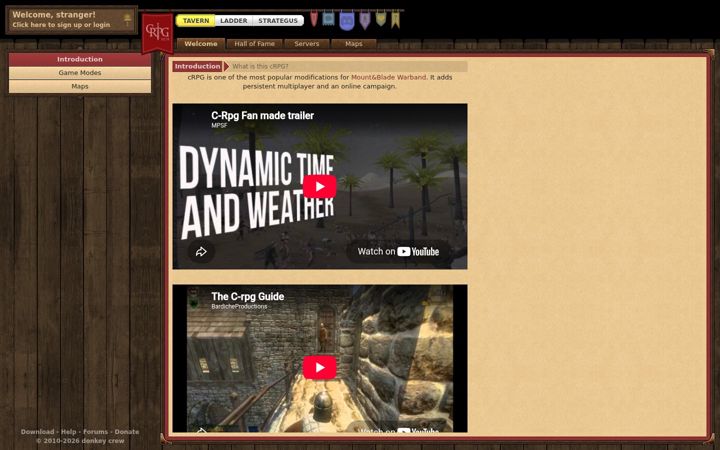Open the C-Rpg Fan made trailer title link
Screen dimensions: 720x450
click(262, 115)
